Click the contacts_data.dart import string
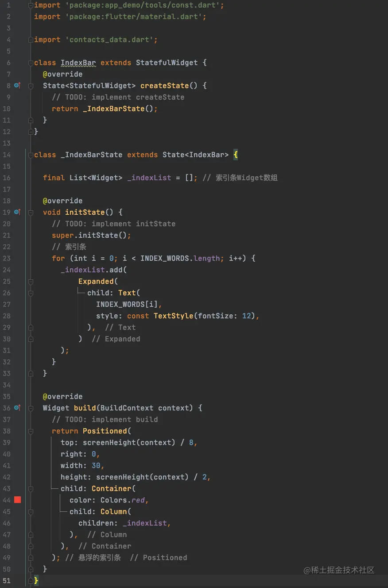Viewport: 388px width, 588px height. [111, 40]
